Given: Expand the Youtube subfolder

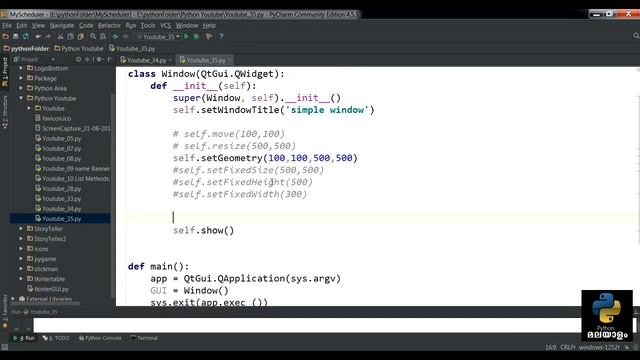Looking at the screenshot, I should 29,108.
